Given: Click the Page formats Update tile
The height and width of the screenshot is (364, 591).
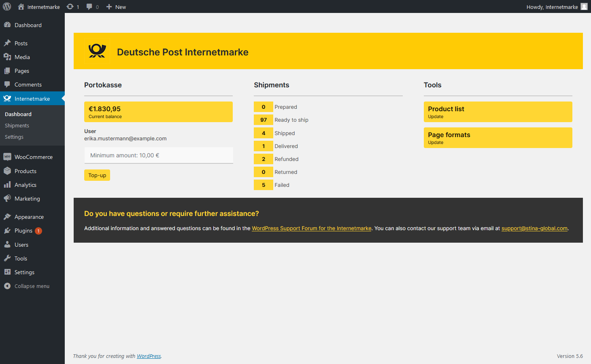Looking at the screenshot, I should point(498,138).
